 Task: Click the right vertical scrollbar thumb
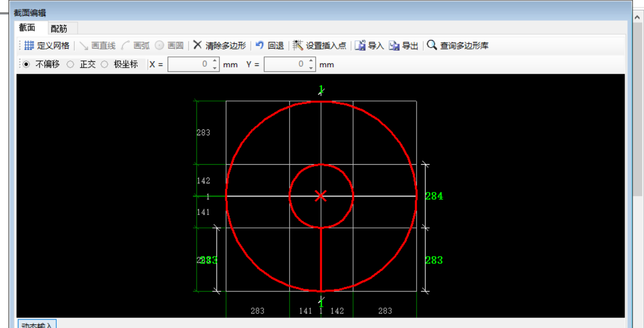click(638, 110)
